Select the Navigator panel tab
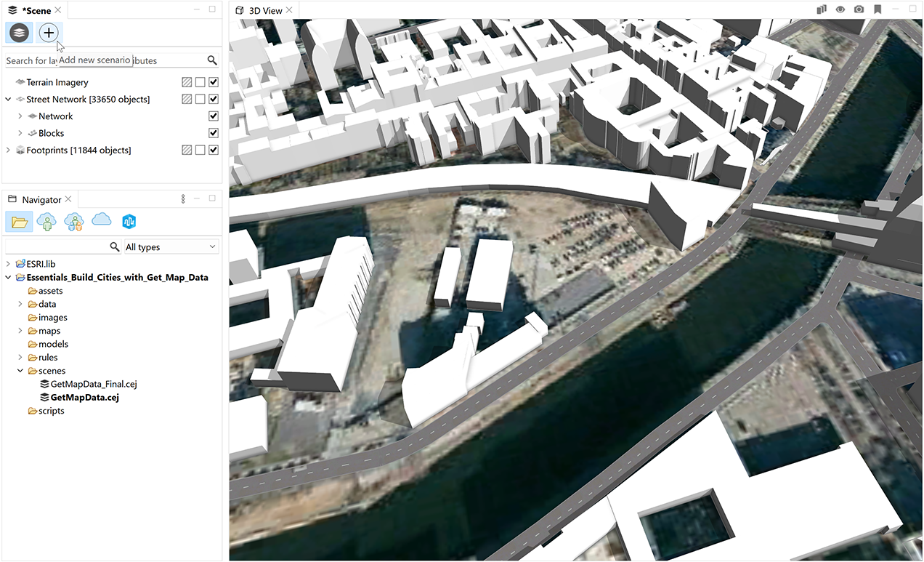The image size is (924, 562). coord(41,199)
